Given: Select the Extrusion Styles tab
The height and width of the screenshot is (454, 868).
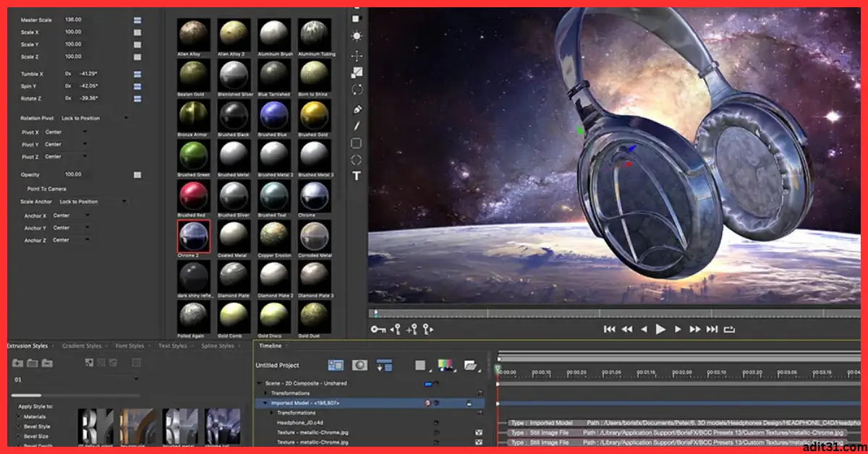Looking at the screenshot, I should (x=28, y=346).
